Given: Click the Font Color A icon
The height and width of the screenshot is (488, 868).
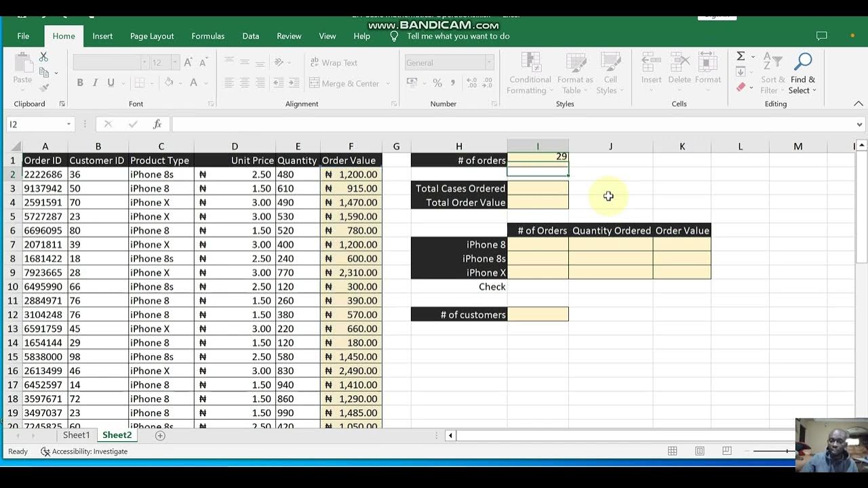Looking at the screenshot, I should pos(193,83).
